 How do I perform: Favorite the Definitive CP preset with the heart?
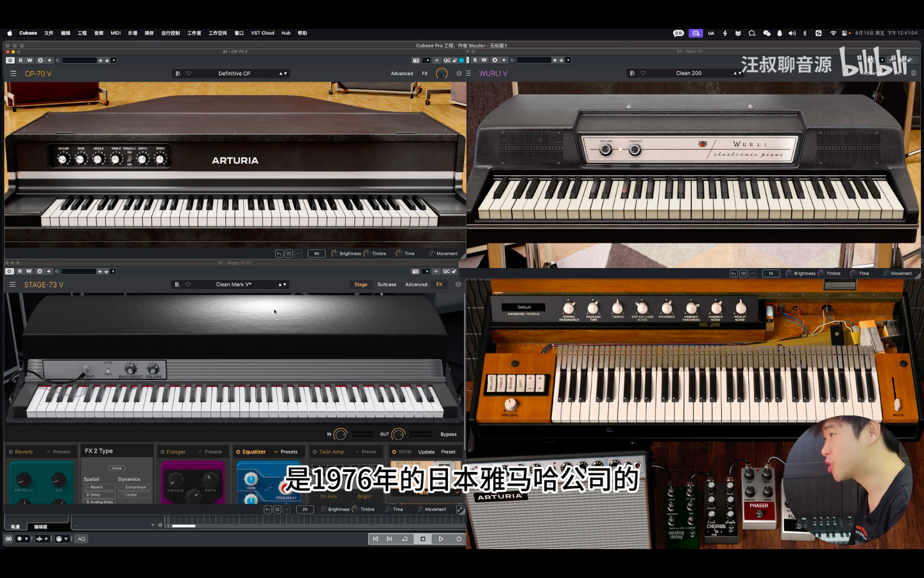point(189,73)
